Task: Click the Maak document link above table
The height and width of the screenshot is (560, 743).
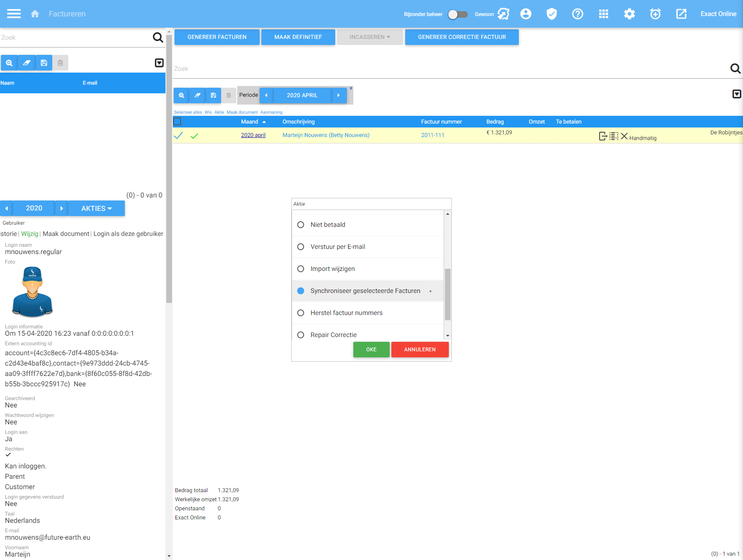Action: click(242, 112)
